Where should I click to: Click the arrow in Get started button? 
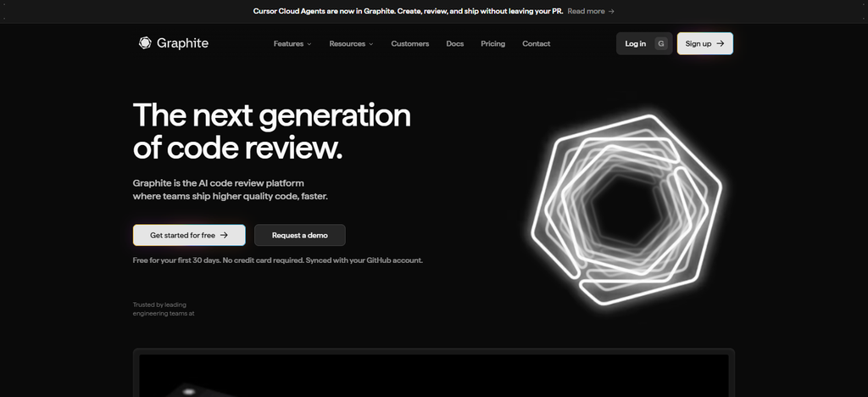224,235
